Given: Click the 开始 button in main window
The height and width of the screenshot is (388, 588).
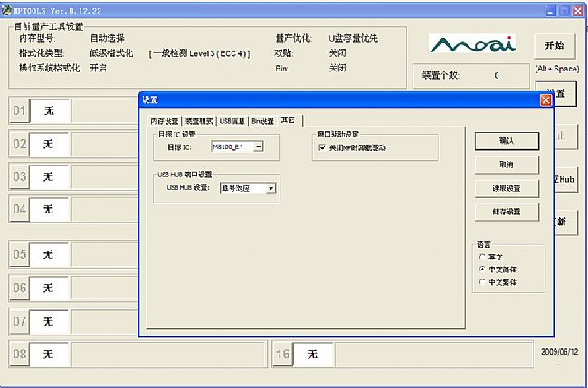Looking at the screenshot, I should (555, 46).
